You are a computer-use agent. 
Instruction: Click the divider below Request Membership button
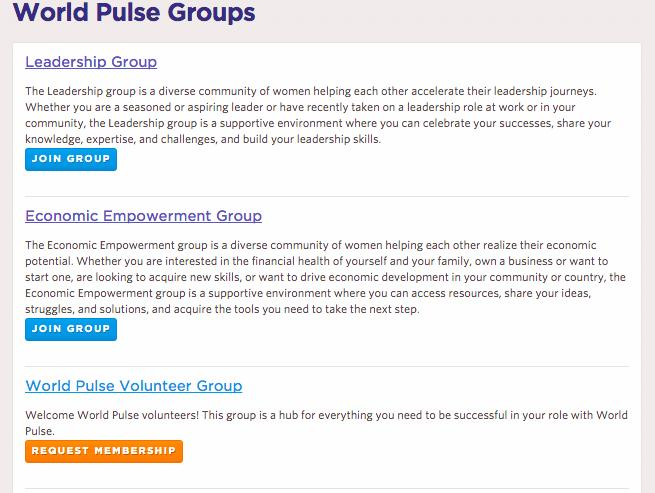tap(326, 489)
